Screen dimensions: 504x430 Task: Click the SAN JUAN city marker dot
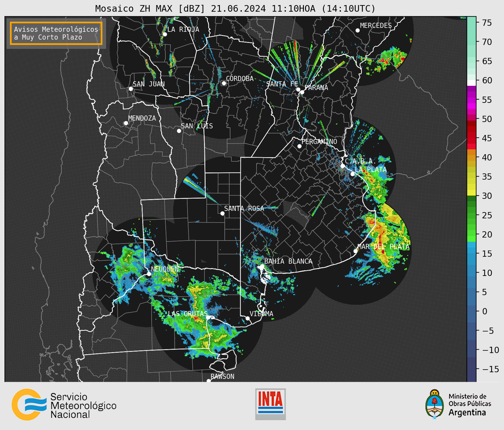coord(131,89)
